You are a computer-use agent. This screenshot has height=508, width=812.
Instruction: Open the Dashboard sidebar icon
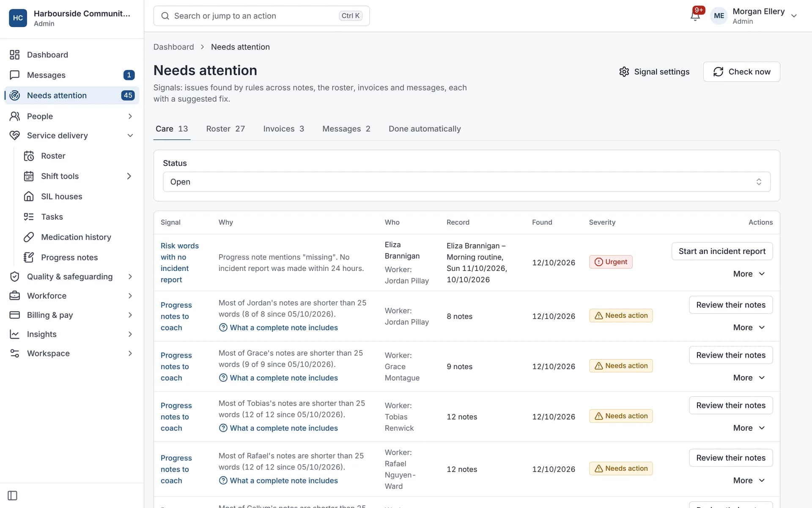point(15,55)
